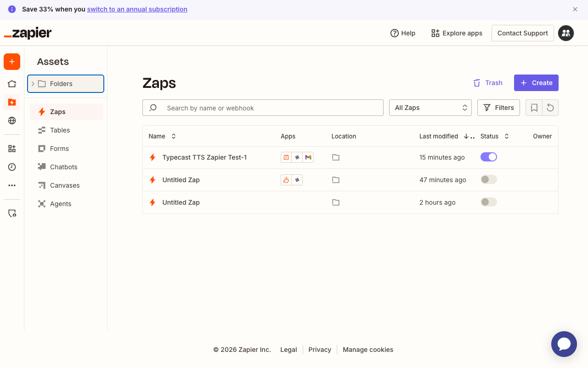588x368 pixels.
Task: Click the magnifier icon in search box
Action: coord(153,108)
